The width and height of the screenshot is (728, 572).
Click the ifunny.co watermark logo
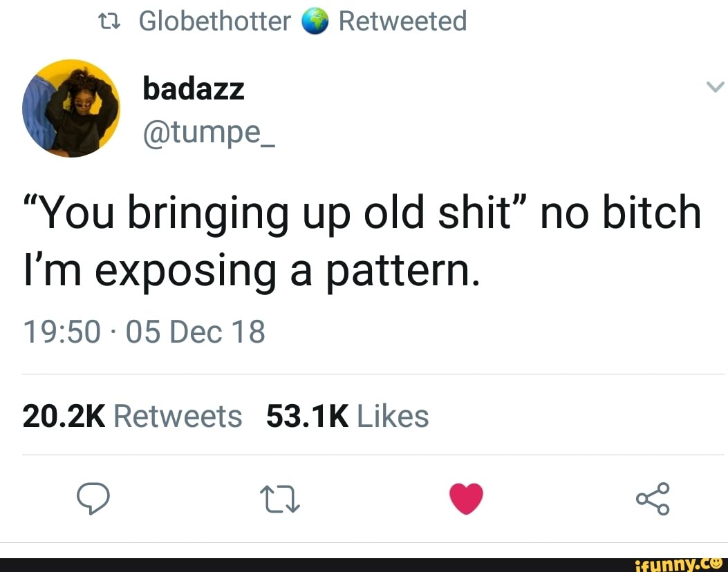tap(678, 565)
